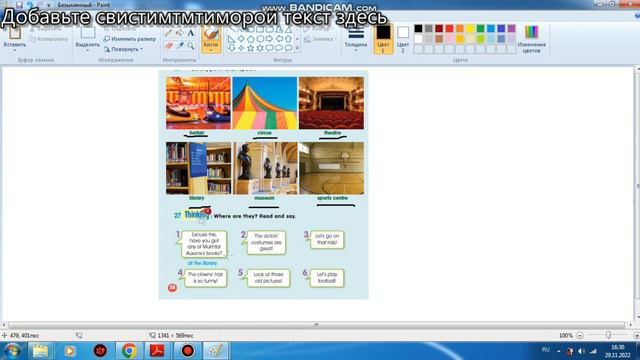Activate Color 1 (Цвет 1) button

click(383, 39)
